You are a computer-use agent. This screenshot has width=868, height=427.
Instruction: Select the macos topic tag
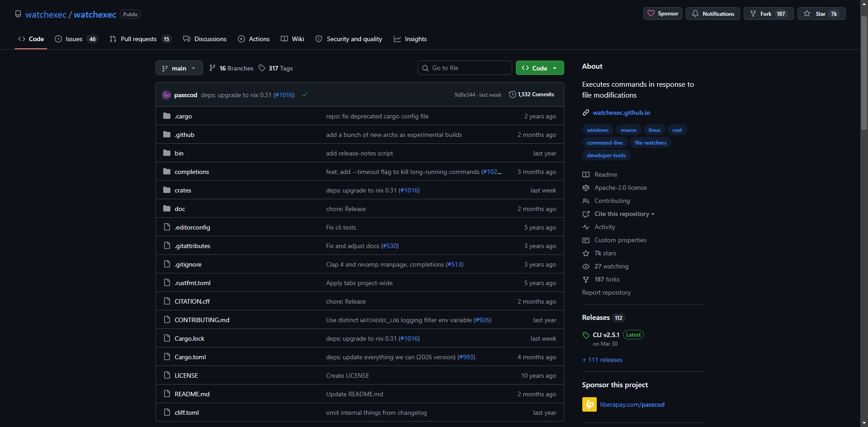[x=628, y=130]
